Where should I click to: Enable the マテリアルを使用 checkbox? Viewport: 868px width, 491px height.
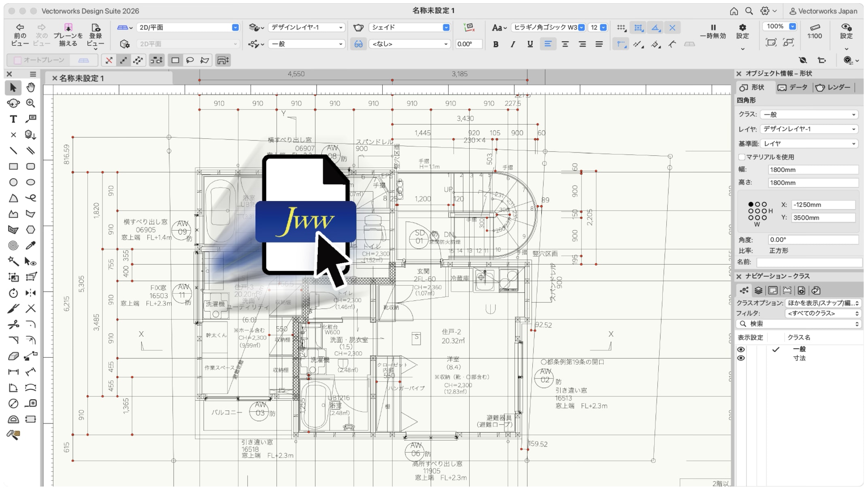pos(742,157)
